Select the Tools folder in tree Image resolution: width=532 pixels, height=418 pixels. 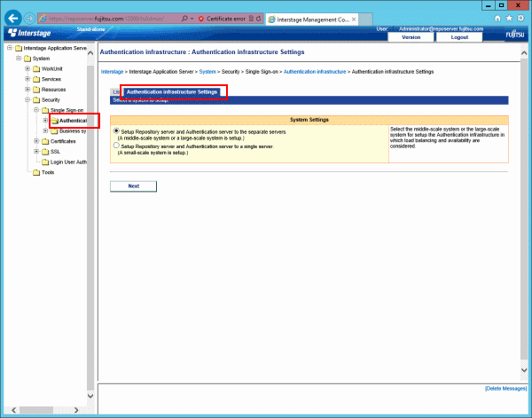tap(35, 172)
